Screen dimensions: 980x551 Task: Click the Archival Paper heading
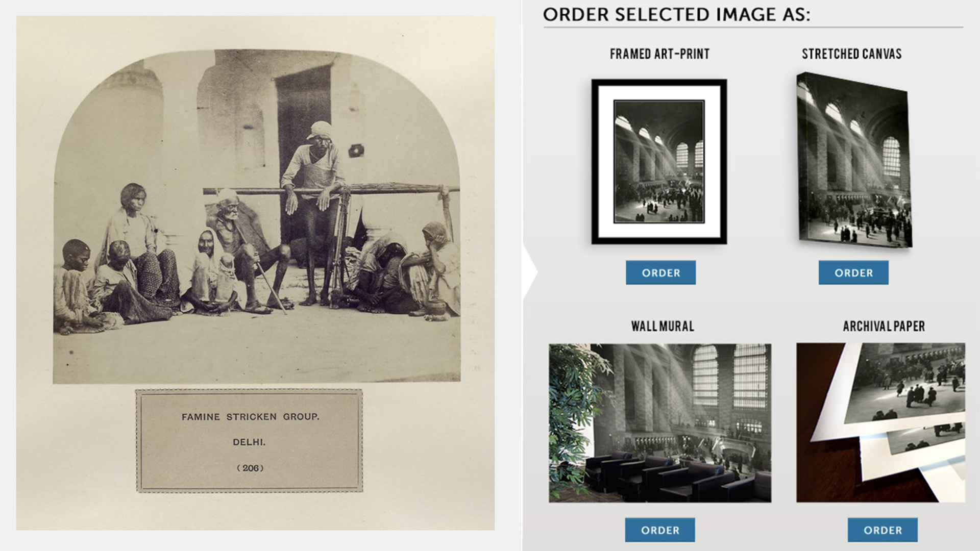(x=884, y=327)
